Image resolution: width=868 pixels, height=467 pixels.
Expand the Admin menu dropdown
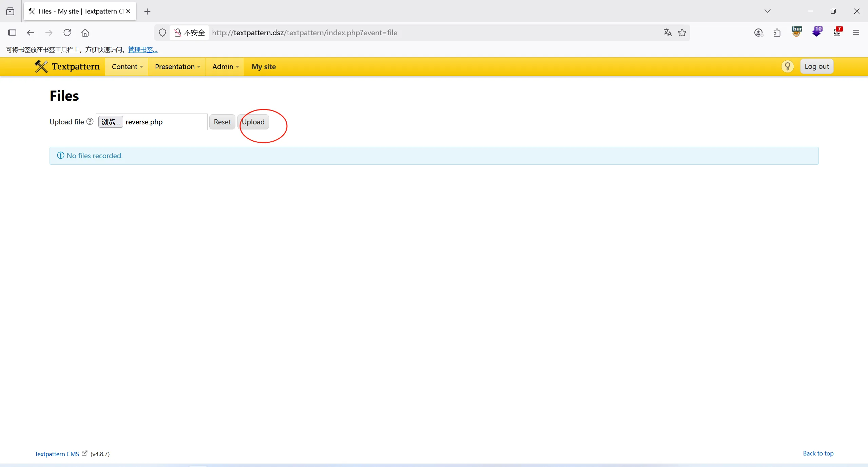click(225, 67)
